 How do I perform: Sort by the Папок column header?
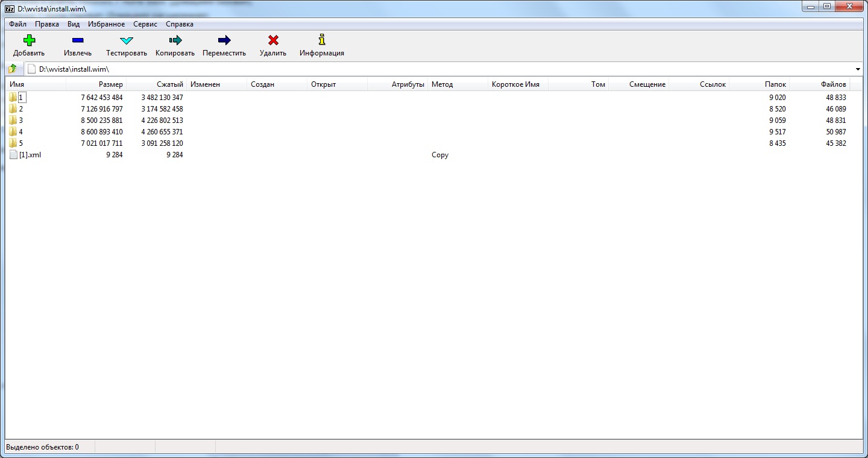(x=759, y=84)
